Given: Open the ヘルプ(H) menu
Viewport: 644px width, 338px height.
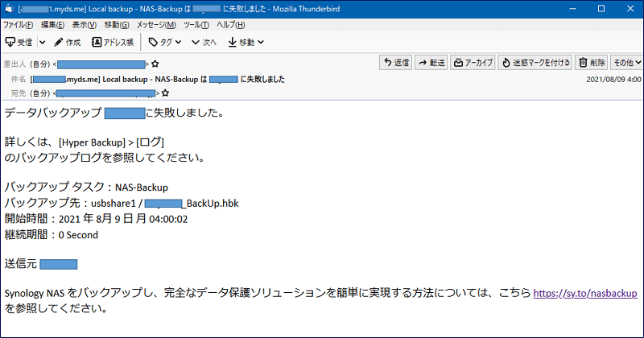Looking at the screenshot, I should 230,25.
